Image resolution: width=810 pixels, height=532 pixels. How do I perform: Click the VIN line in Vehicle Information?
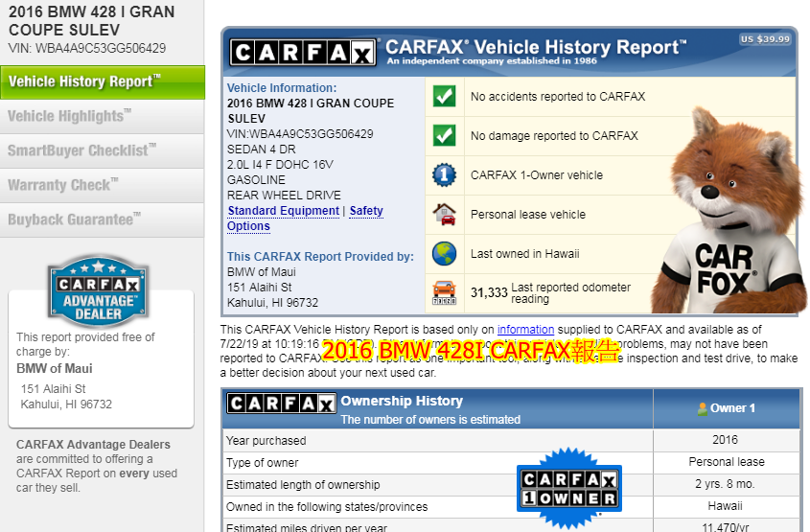tap(300, 134)
